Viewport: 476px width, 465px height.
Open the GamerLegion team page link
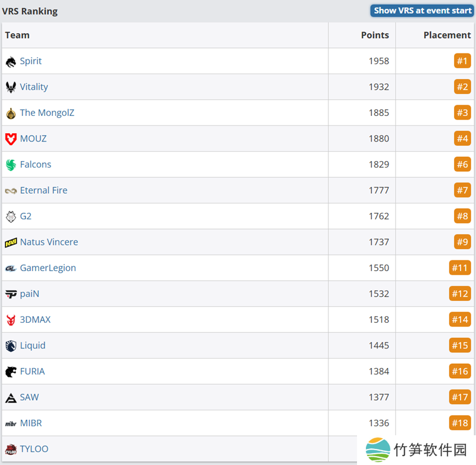coord(48,268)
